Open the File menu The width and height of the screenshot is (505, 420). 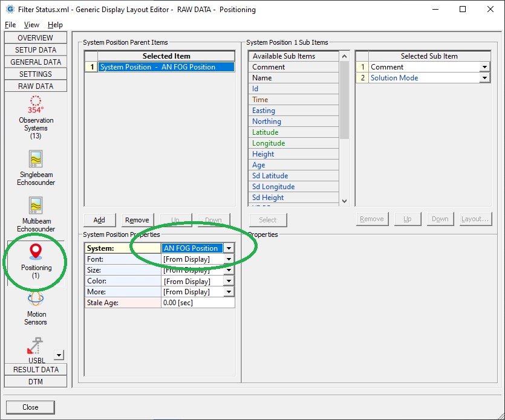pyautogui.click(x=10, y=25)
